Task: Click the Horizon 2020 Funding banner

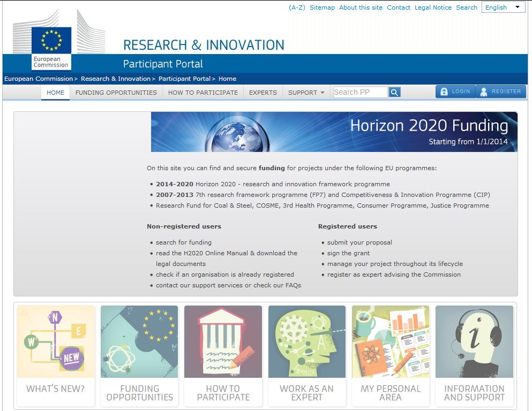Action: point(334,132)
